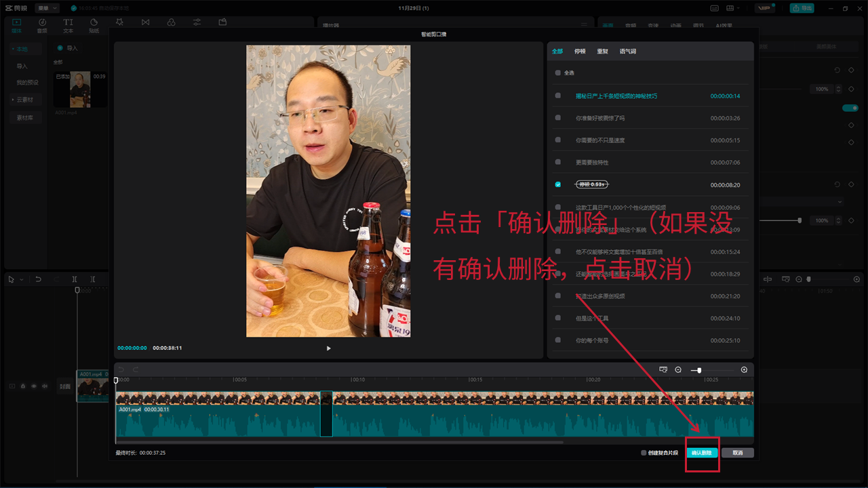868x488 pixels.
Task: Open the 菜单 dropdown in the title bar
Action: [x=47, y=8]
